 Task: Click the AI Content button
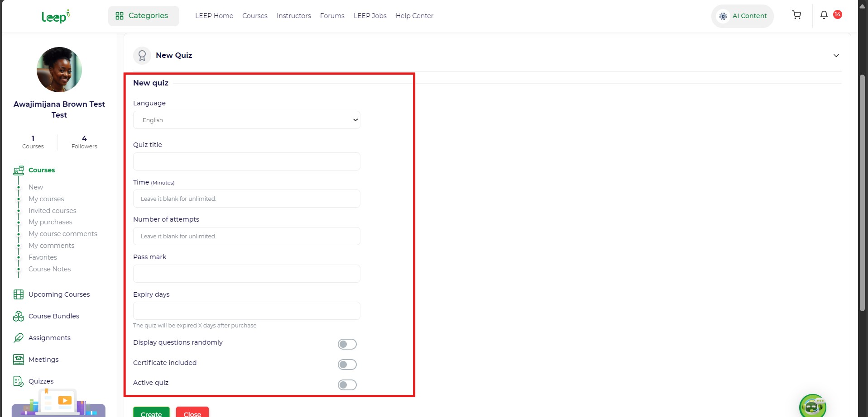click(743, 16)
